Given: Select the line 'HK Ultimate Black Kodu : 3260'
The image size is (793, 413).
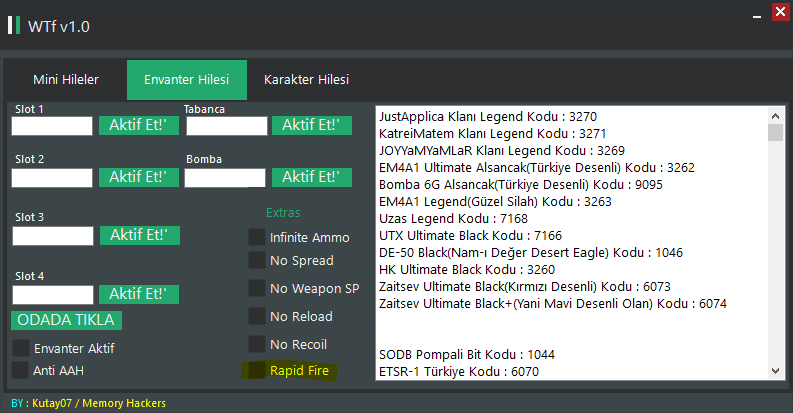Looking at the screenshot, I should pos(467,270).
